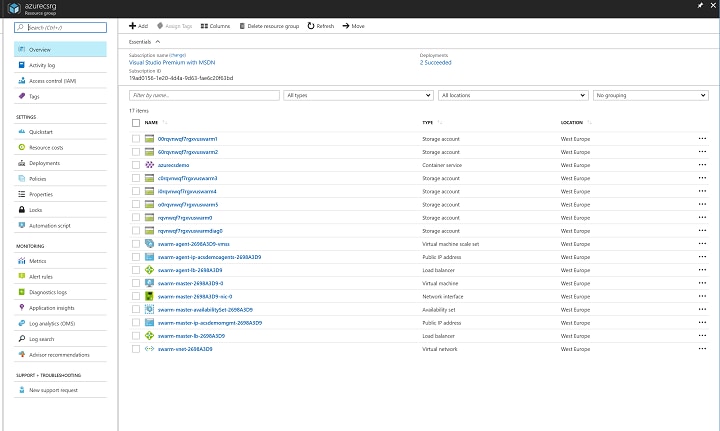Click the Filter by name input field
This screenshot has height=431, width=720.
tap(204, 95)
